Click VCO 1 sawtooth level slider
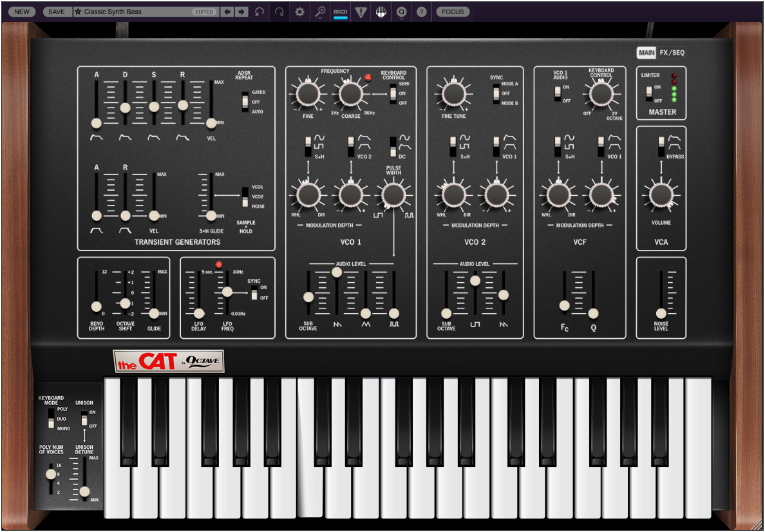Viewport: 765px width, 532px height. pos(337,272)
